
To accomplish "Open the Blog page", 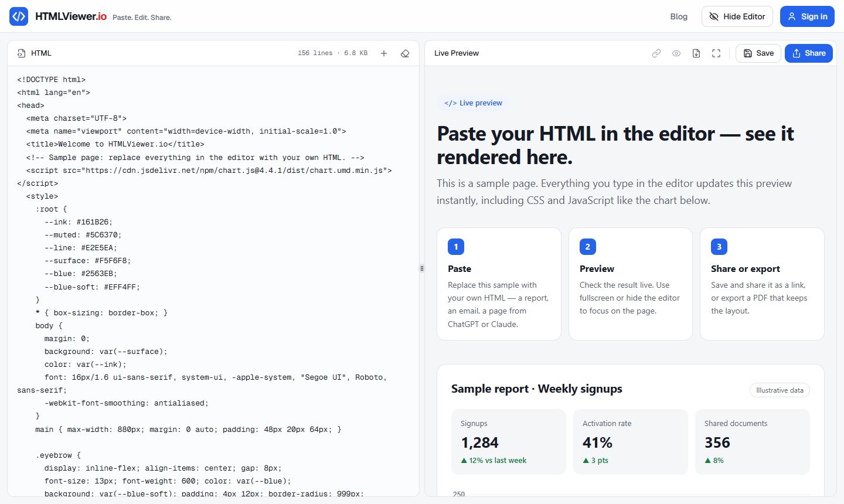I will point(679,16).
